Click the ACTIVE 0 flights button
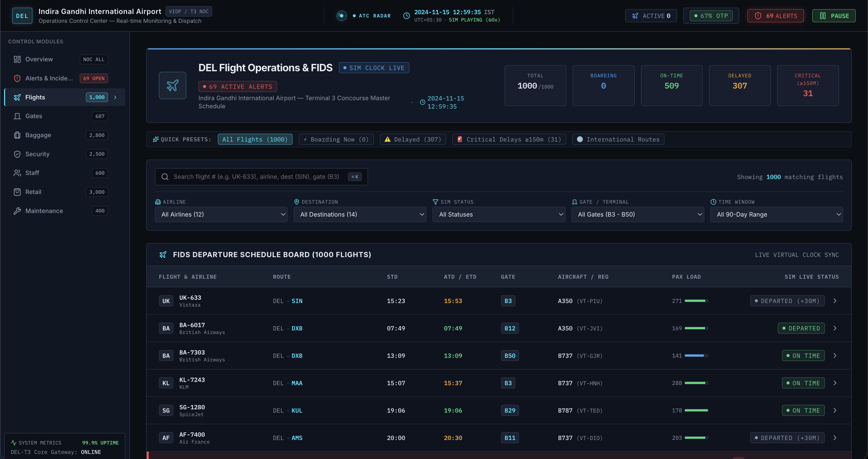The image size is (868, 459). click(x=651, y=16)
